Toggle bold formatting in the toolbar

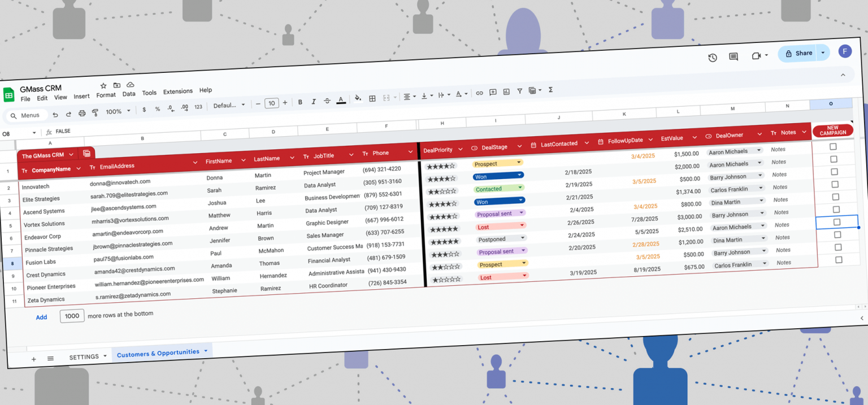coord(300,101)
